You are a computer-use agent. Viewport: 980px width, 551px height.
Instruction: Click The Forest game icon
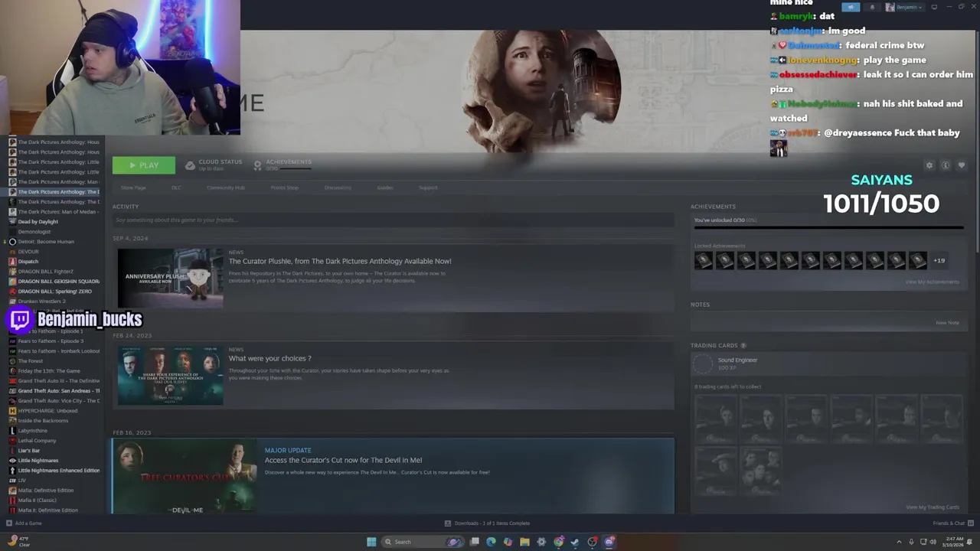coord(12,361)
